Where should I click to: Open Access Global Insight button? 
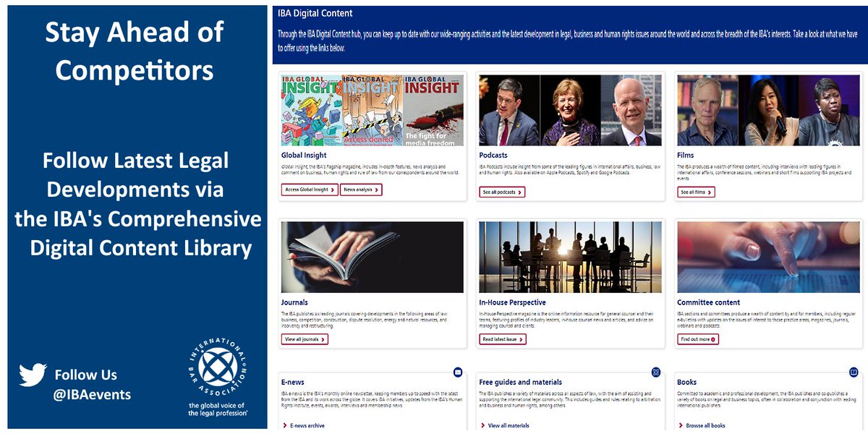coord(310,190)
